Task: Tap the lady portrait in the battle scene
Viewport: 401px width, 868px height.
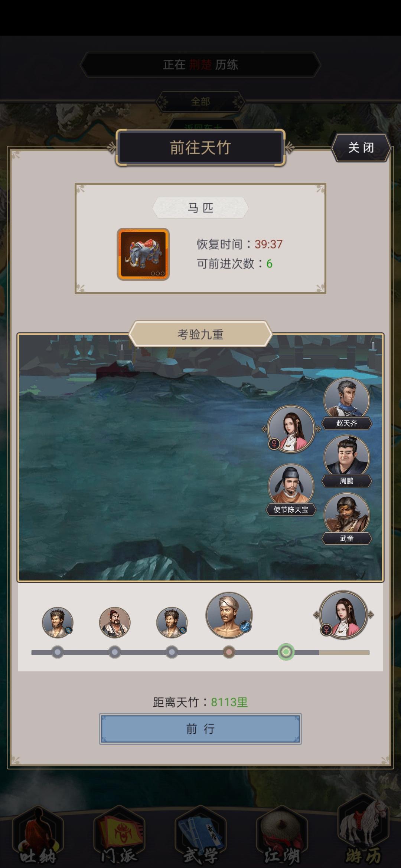Action: 291,429
